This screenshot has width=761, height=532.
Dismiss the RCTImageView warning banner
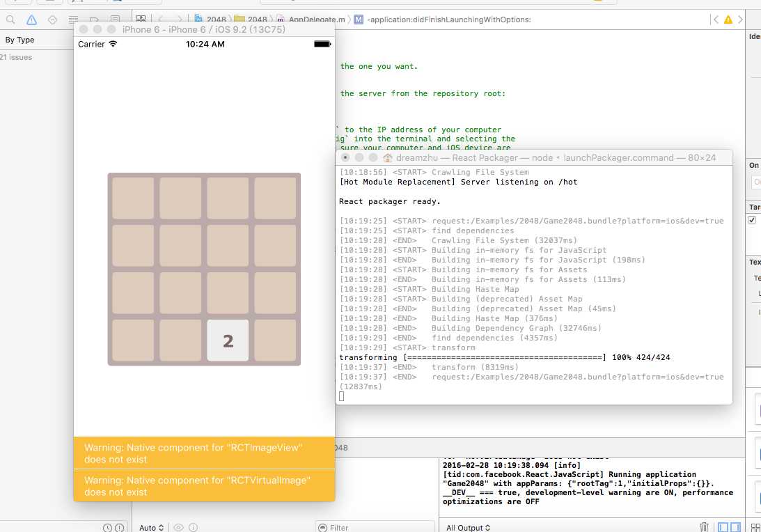tap(204, 453)
